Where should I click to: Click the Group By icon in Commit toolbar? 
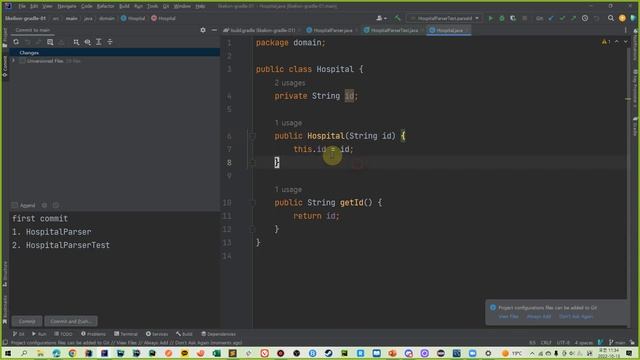[76, 42]
